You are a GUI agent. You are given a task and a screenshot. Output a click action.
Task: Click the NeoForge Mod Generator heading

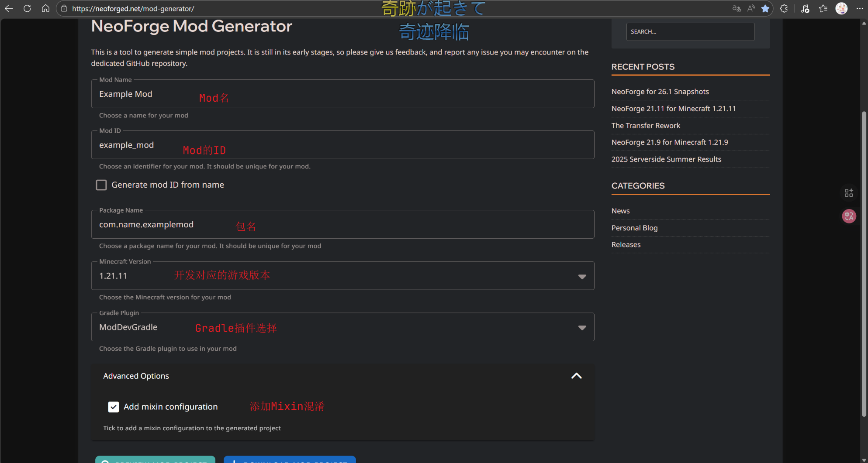pos(191,26)
